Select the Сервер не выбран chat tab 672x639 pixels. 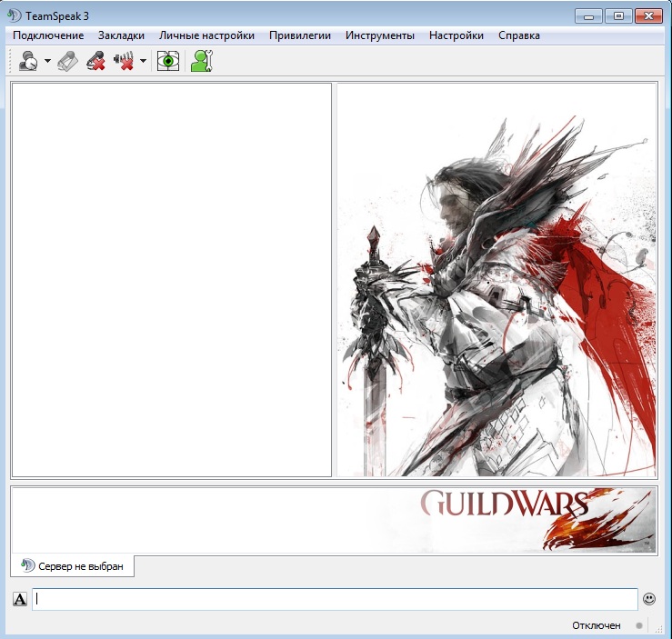coord(73,566)
